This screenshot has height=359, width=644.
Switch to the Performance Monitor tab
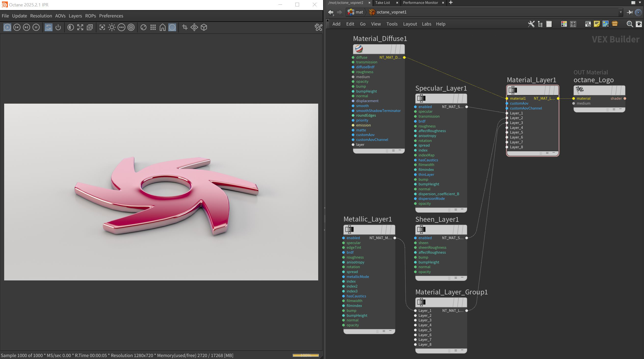[x=420, y=2]
